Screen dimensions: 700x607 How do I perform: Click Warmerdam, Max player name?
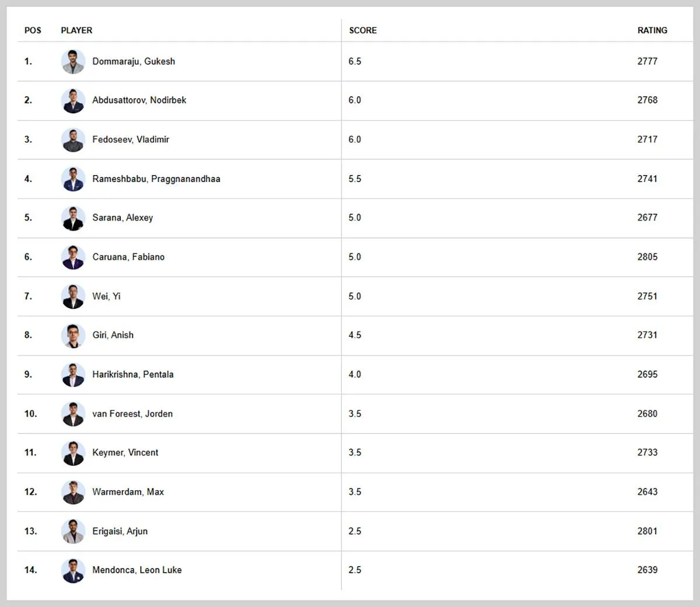click(x=128, y=492)
